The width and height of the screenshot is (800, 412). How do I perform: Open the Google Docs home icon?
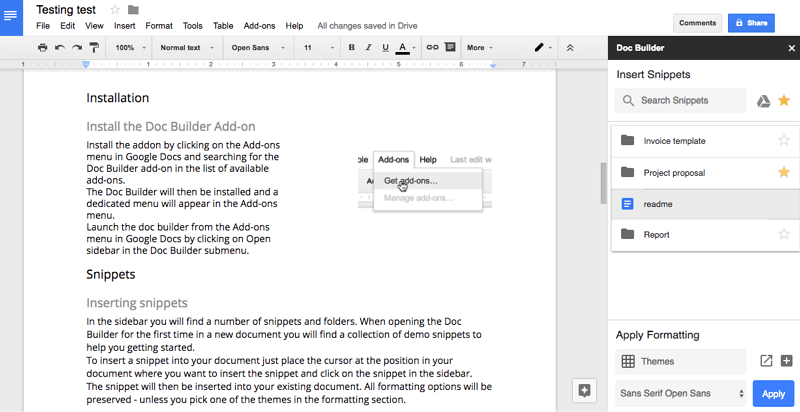click(11, 16)
